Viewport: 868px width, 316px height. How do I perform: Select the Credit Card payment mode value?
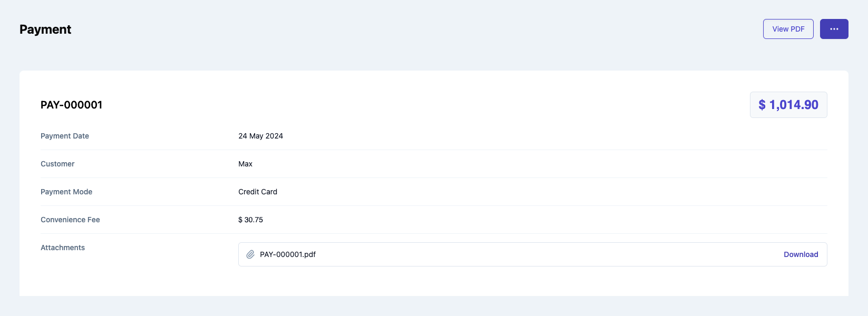pos(258,192)
